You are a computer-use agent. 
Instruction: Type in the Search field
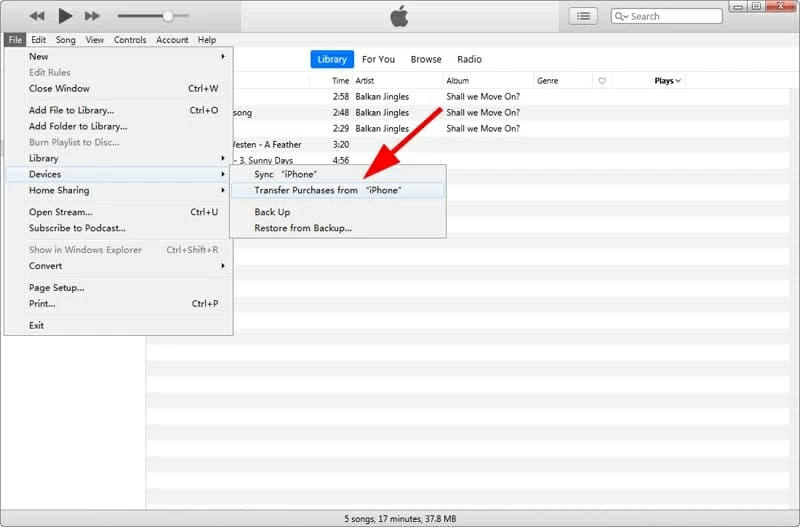pos(672,16)
